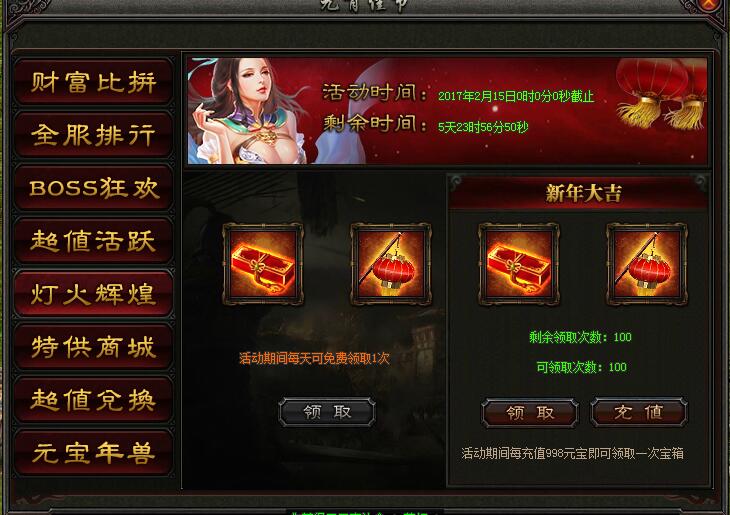
Task: Close the event window with the top-right X
Action: tap(710, 4)
